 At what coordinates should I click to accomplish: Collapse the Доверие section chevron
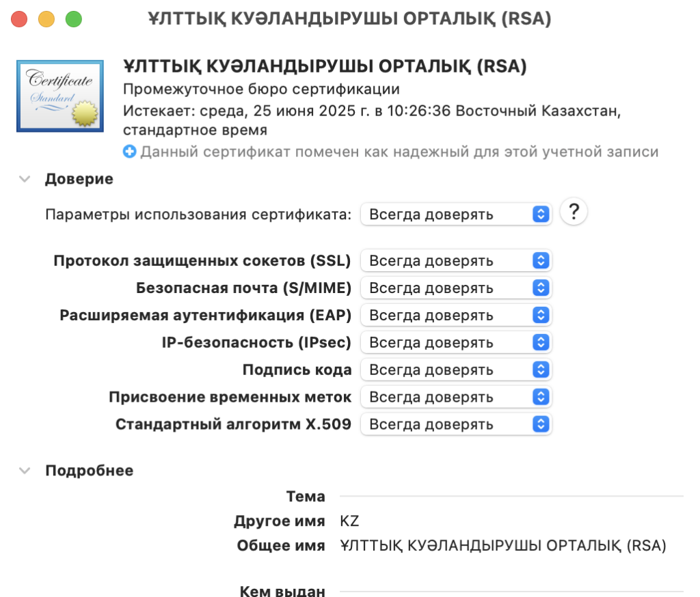(x=25, y=179)
